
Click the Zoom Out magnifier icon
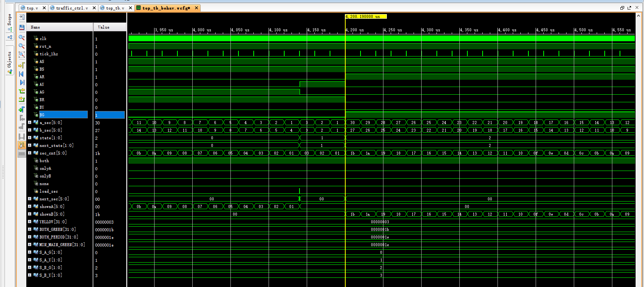(x=22, y=46)
